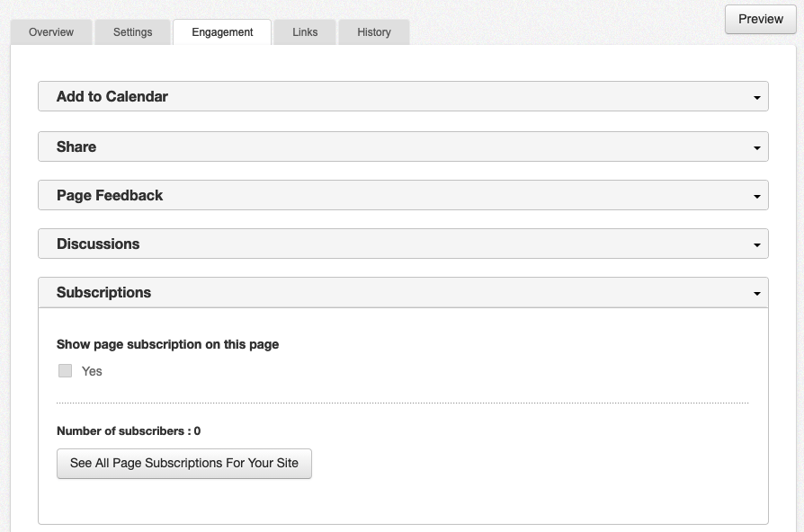Expand the Share section
Viewport: 804px width, 532px height.
pos(403,146)
